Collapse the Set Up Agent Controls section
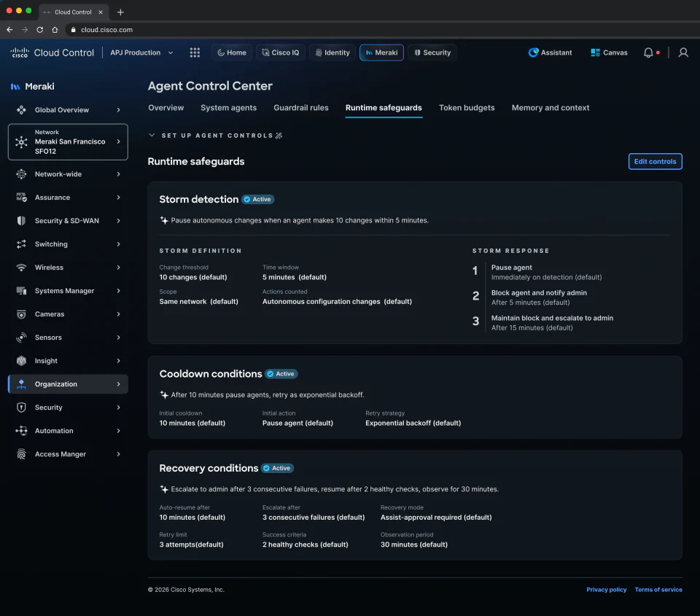This screenshot has height=616, width=700. click(152, 136)
